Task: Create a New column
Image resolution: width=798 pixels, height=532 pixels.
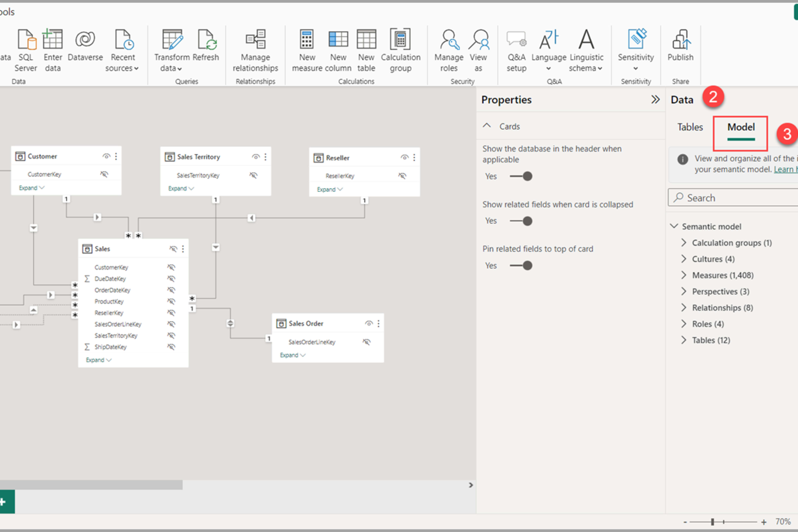Action: coord(338,50)
